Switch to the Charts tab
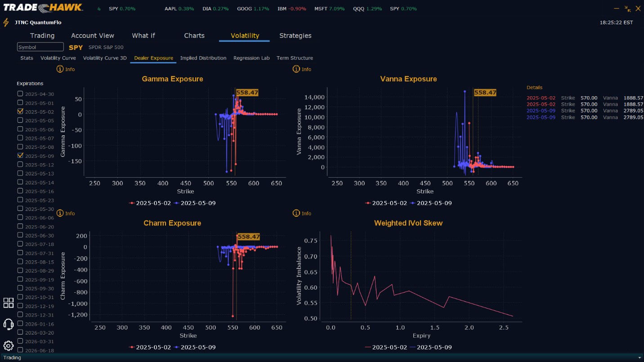The width and height of the screenshot is (644, 362). [x=194, y=36]
